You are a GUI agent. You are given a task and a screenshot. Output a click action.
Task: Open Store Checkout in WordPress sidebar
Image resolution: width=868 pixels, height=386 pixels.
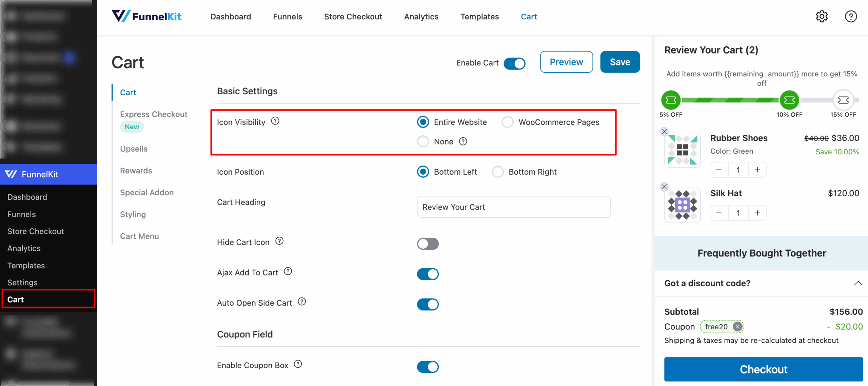click(36, 231)
